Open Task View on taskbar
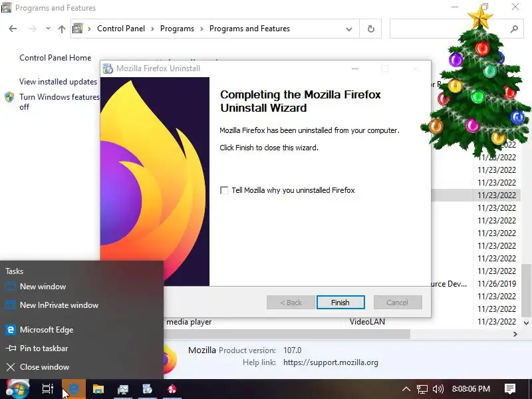 click(x=47, y=389)
